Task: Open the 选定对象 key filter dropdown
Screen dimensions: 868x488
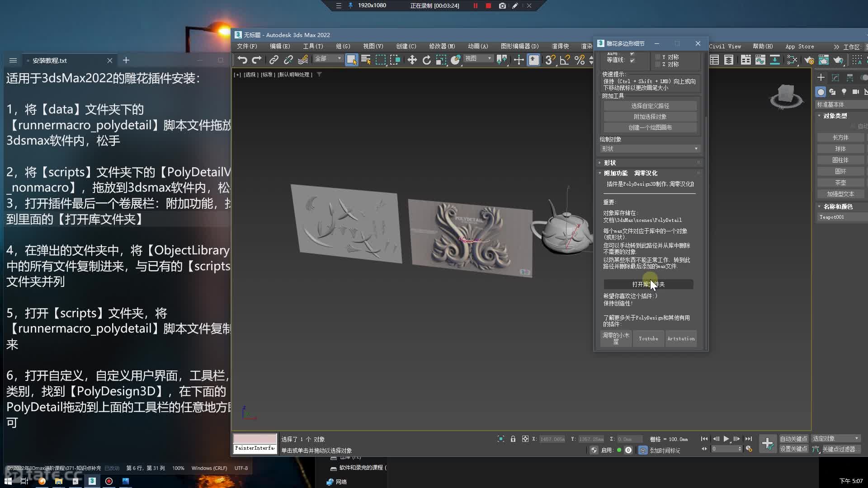Action: pyautogui.click(x=836, y=439)
